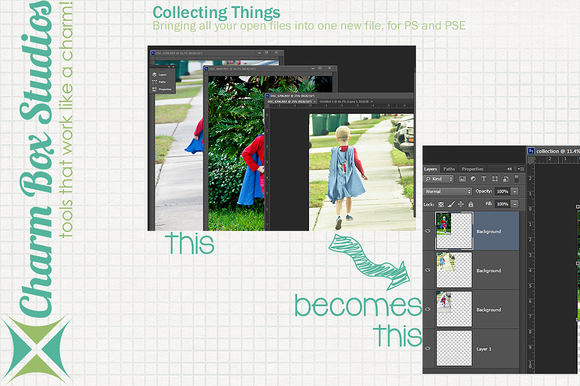Enable Lock position move icon
This screenshot has height=386, width=580.
461,204
